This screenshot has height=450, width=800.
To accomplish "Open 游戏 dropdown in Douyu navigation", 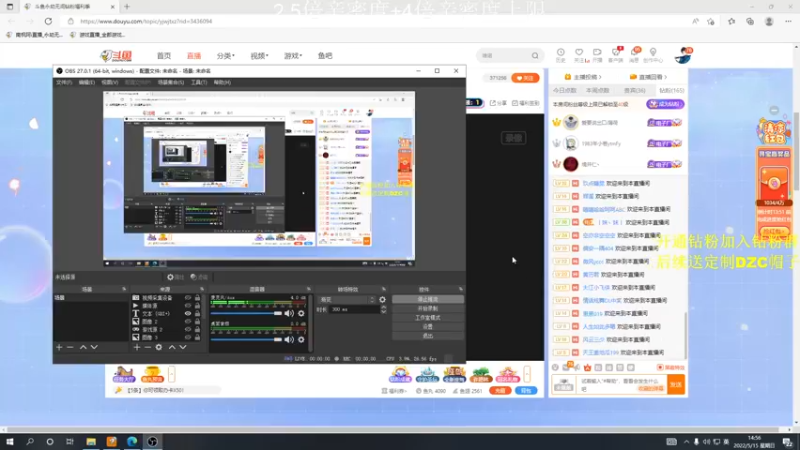I will (x=293, y=56).
